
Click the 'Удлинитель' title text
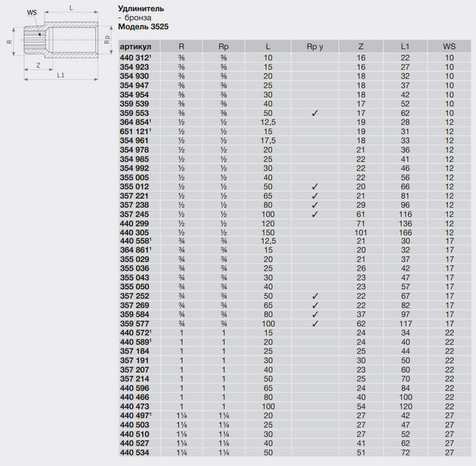tap(141, 10)
